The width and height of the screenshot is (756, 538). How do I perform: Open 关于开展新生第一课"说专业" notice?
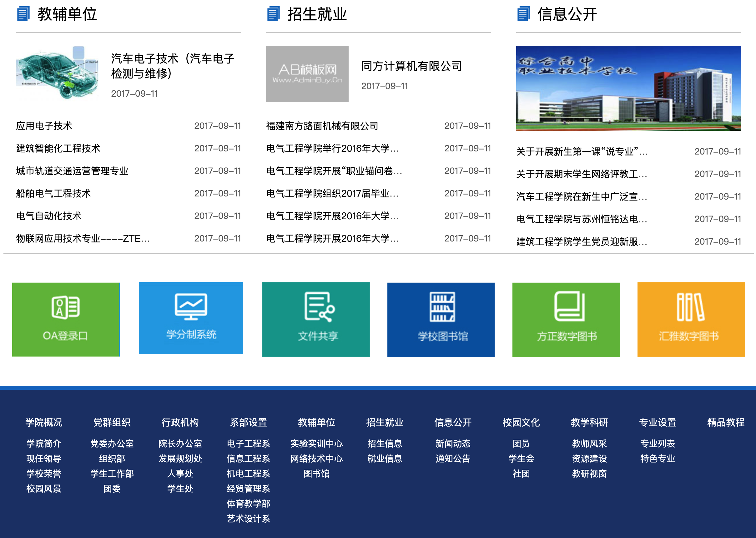(582, 151)
